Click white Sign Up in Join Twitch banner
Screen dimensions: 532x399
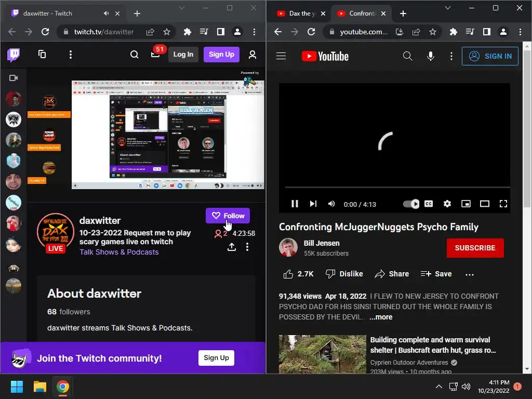coord(216,357)
